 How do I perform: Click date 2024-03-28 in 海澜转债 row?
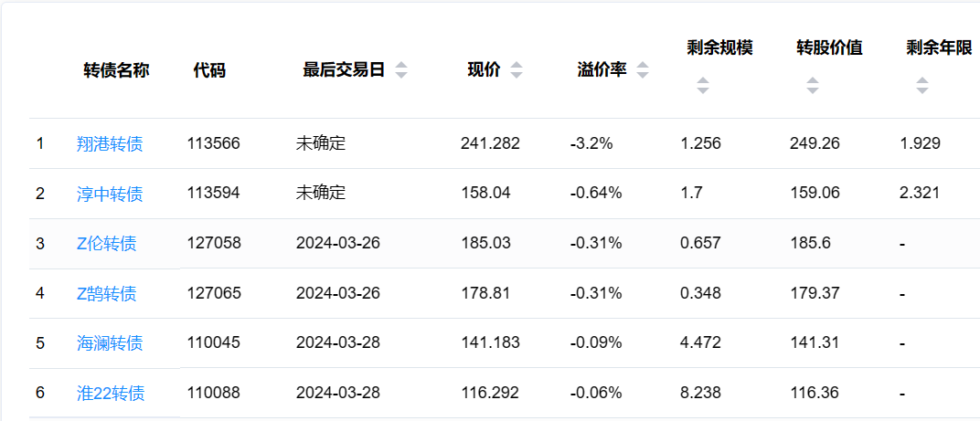338,343
